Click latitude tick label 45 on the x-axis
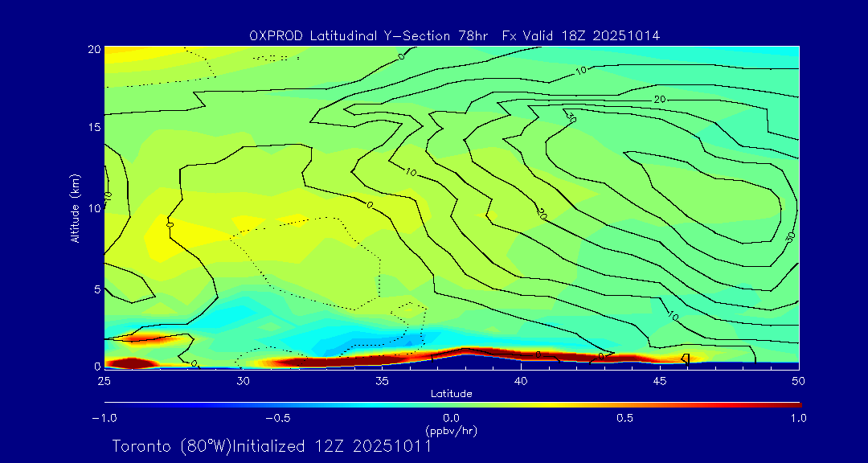This screenshot has width=868, height=463. coord(660,379)
